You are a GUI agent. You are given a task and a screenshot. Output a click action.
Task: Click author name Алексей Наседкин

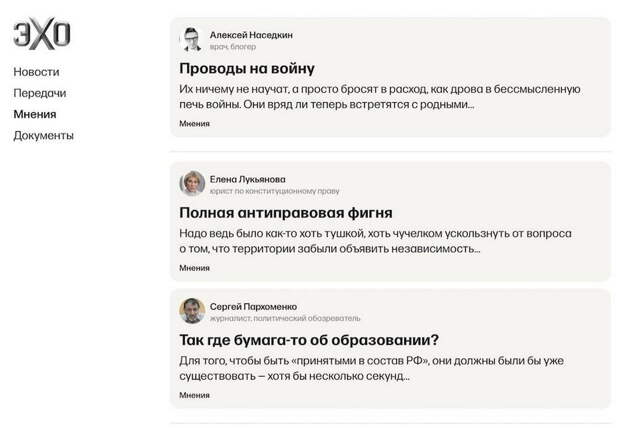tap(251, 35)
